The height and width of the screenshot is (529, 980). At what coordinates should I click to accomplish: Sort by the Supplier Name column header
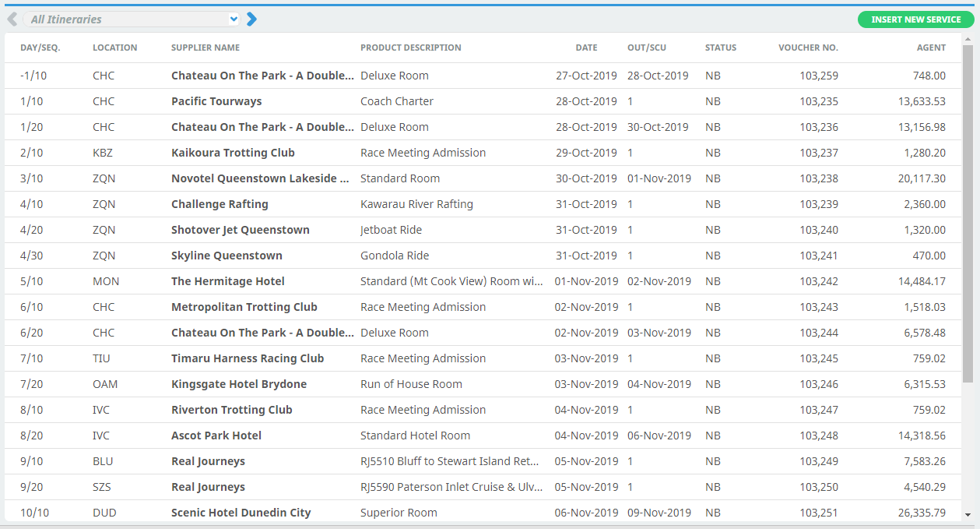[x=205, y=48]
